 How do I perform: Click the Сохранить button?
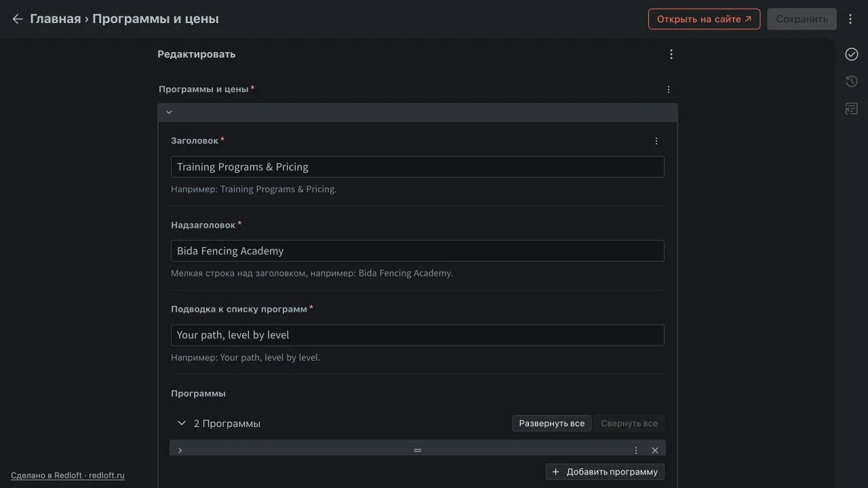(x=802, y=19)
